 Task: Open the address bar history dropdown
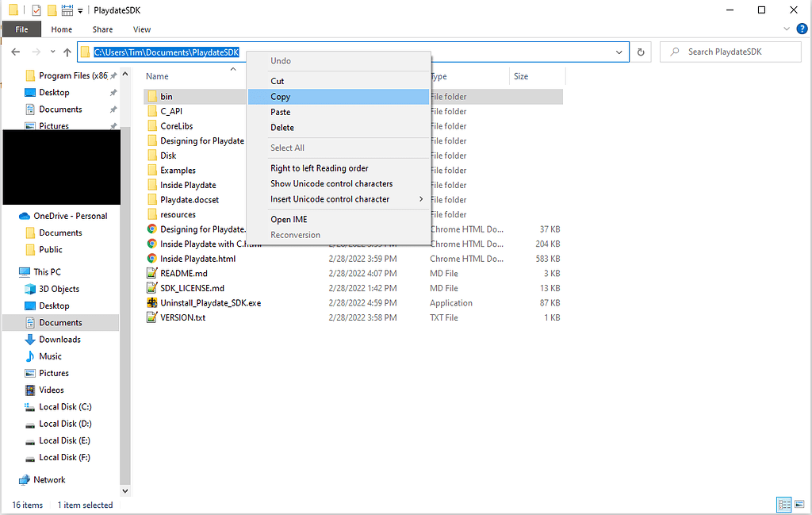[620, 52]
